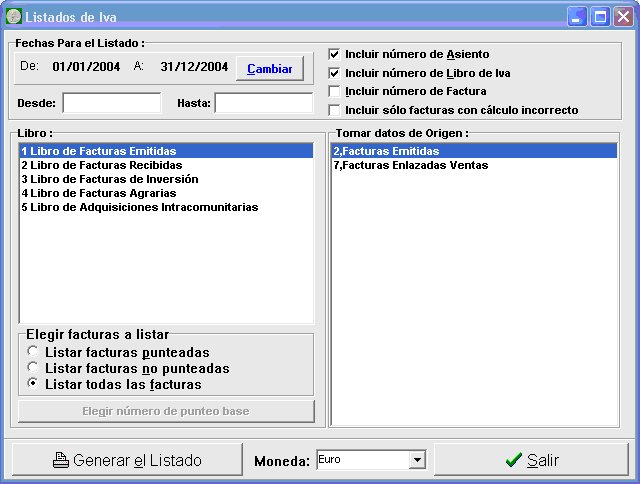Screen dimensions: 640x484
Task: Enable Incluir número de Factura option
Action: pos(335,91)
